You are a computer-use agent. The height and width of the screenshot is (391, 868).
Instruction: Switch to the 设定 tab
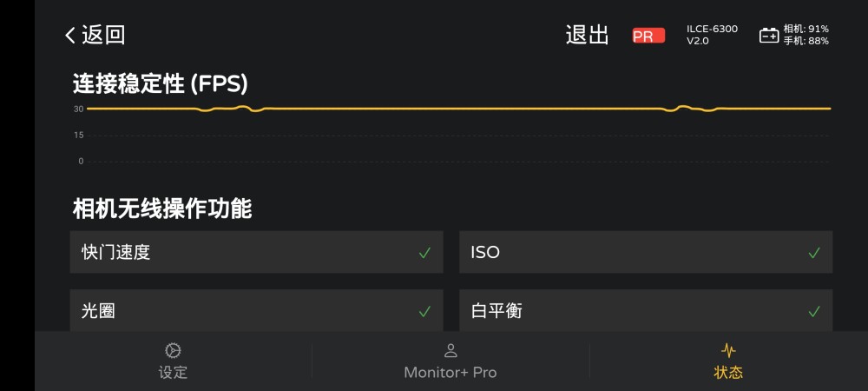coord(173,372)
